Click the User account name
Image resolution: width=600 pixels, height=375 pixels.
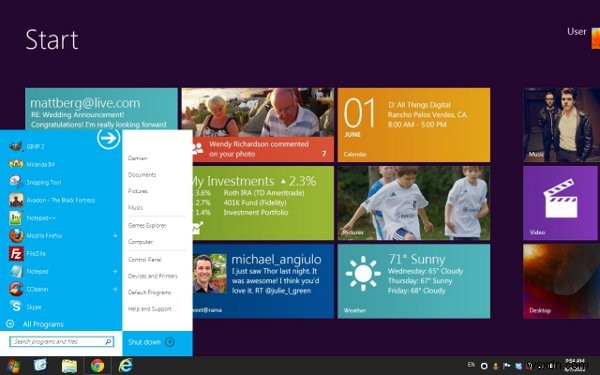coord(576,32)
